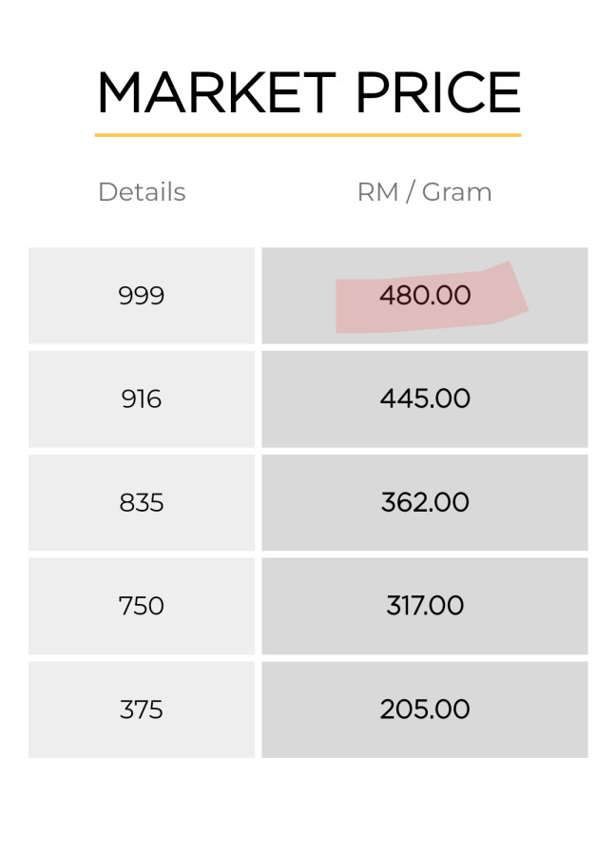Click the 205.00 price cell
Screen dimensions: 616x856
click(x=425, y=710)
